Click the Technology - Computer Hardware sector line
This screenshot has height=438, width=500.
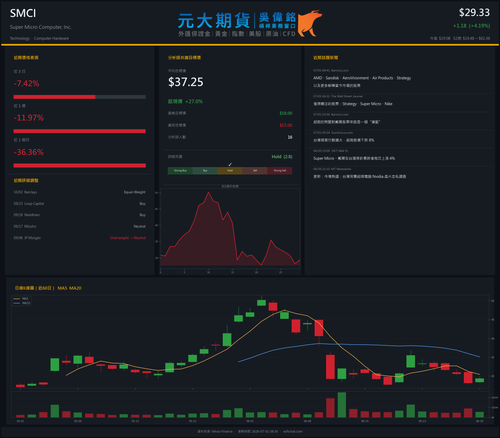click(39, 38)
